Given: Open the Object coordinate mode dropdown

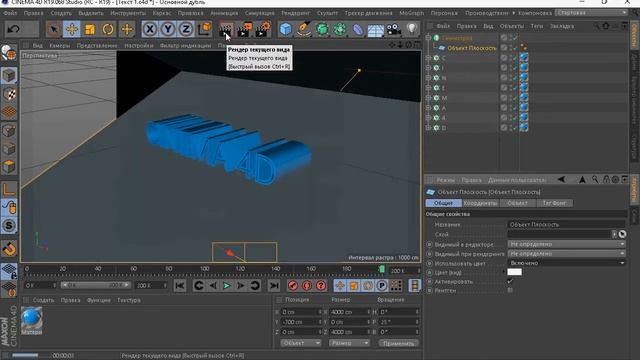Looking at the screenshot, I should (301, 343).
